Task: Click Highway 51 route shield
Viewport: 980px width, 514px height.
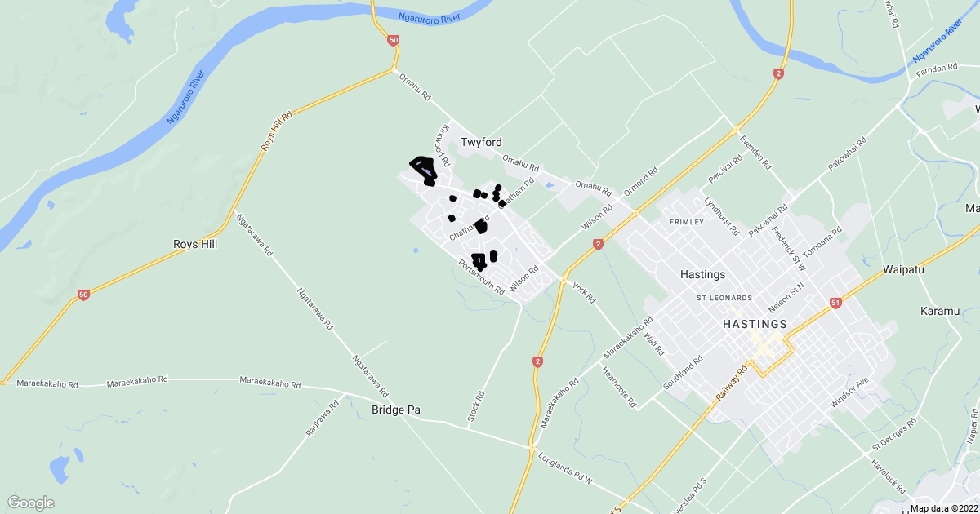Action: click(835, 303)
